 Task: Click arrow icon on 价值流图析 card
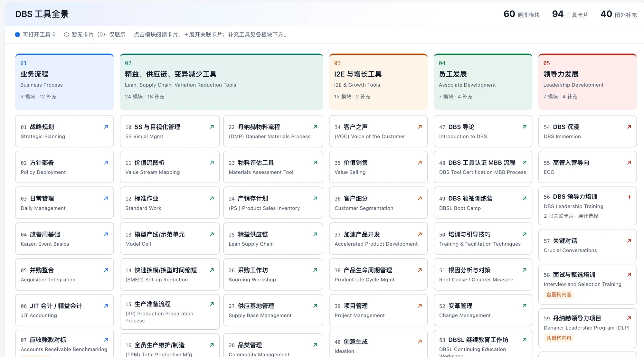[212, 163]
